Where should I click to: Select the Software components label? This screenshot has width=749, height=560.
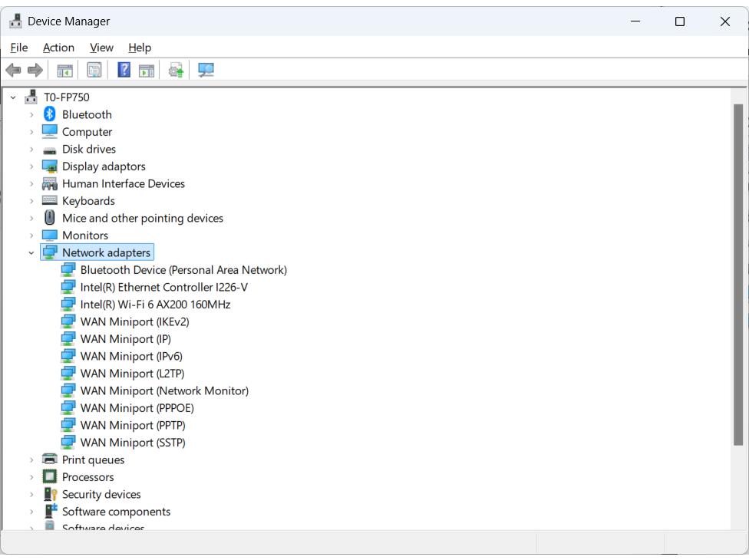pyautogui.click(x=116, y=512)
